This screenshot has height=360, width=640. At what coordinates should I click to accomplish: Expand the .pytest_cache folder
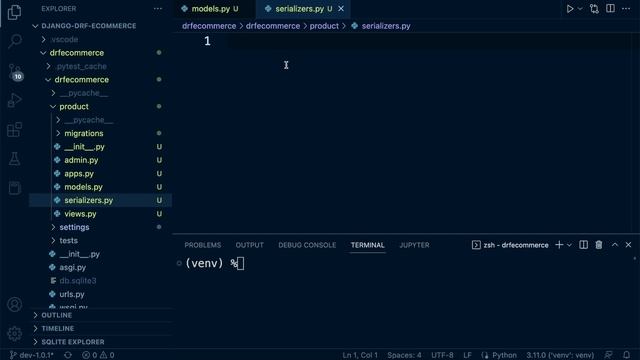[81, 66]
